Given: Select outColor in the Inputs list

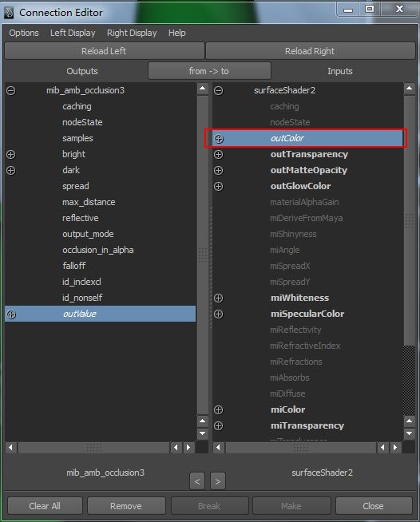Looking at the screenshot, I should click(307, 139).
